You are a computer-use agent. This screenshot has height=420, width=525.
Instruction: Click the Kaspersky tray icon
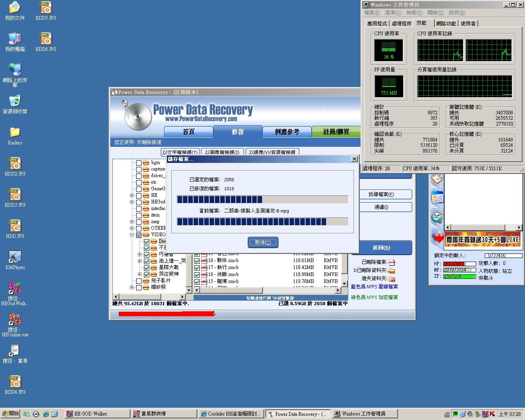(492, 414)
